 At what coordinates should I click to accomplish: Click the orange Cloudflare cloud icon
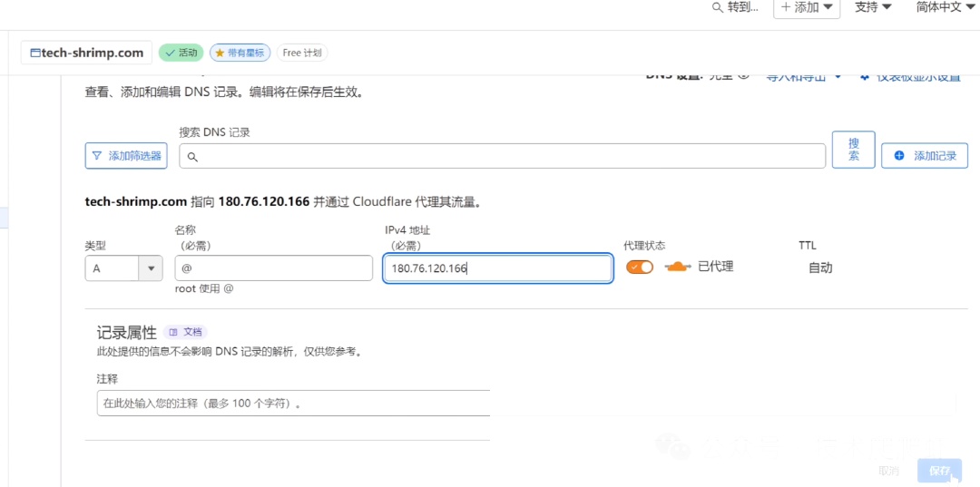coord(678,268)
